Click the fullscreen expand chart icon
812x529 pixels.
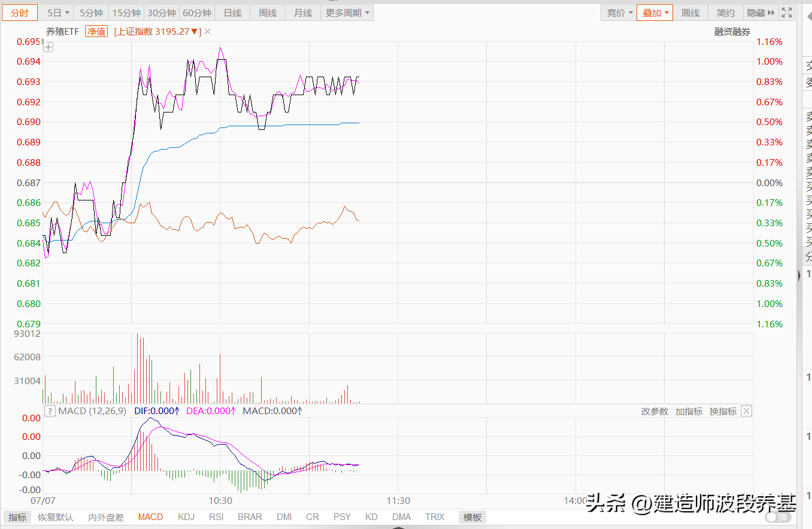(x=787, y=13)
